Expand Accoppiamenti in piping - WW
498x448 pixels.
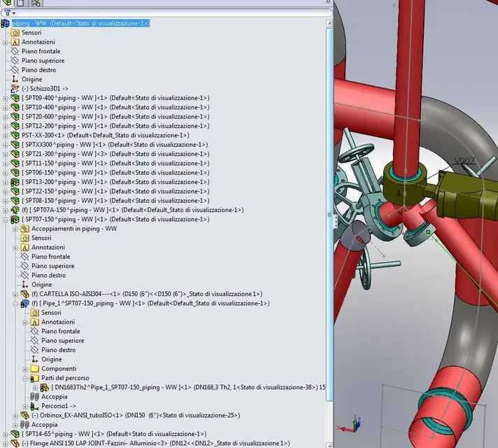click(x=15, y=229)
